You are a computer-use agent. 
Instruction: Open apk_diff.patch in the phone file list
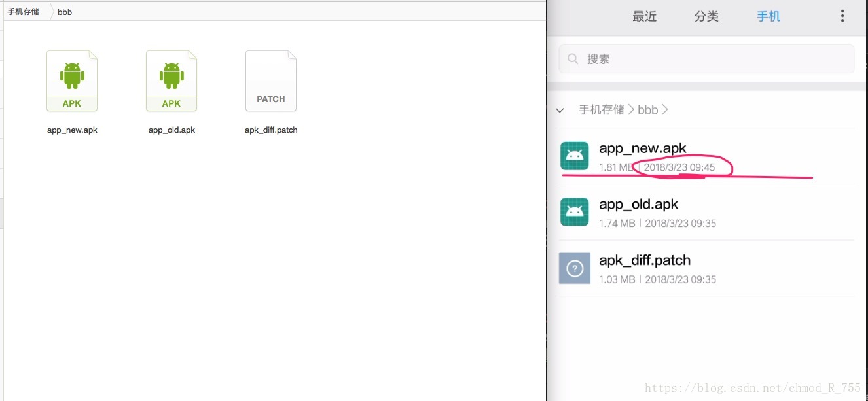[x=706, y=268]
